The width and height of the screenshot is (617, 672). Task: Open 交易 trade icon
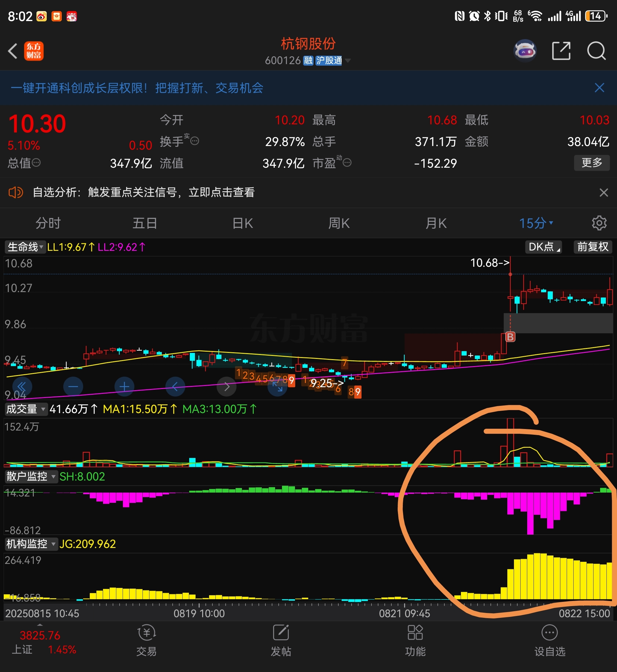coord(146,641)
